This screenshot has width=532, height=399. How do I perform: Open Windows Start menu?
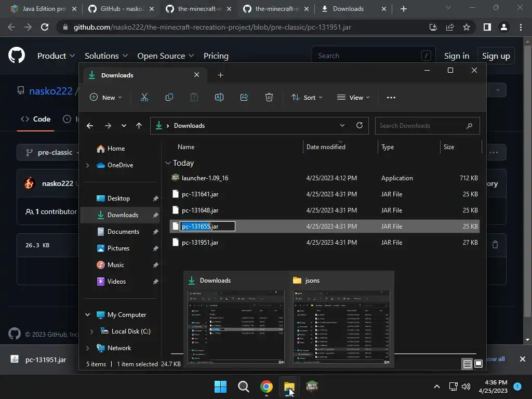pos(220,386)
